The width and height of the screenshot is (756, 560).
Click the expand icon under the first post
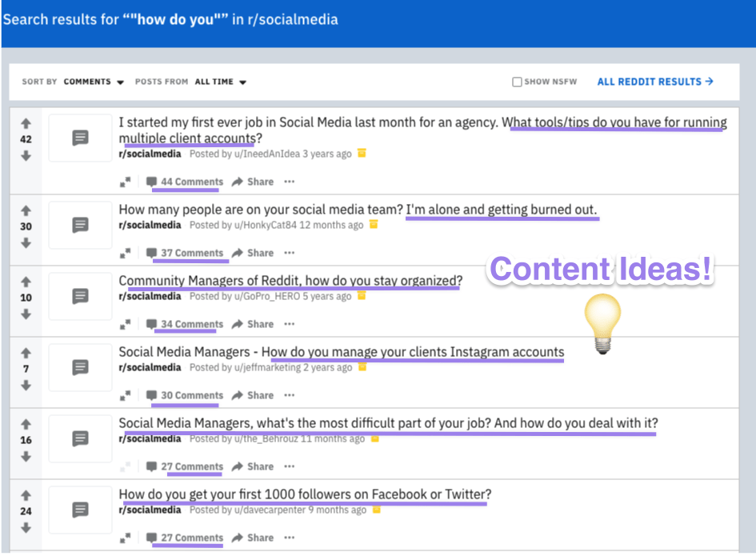pyautogui.click(x=126, y=182)
